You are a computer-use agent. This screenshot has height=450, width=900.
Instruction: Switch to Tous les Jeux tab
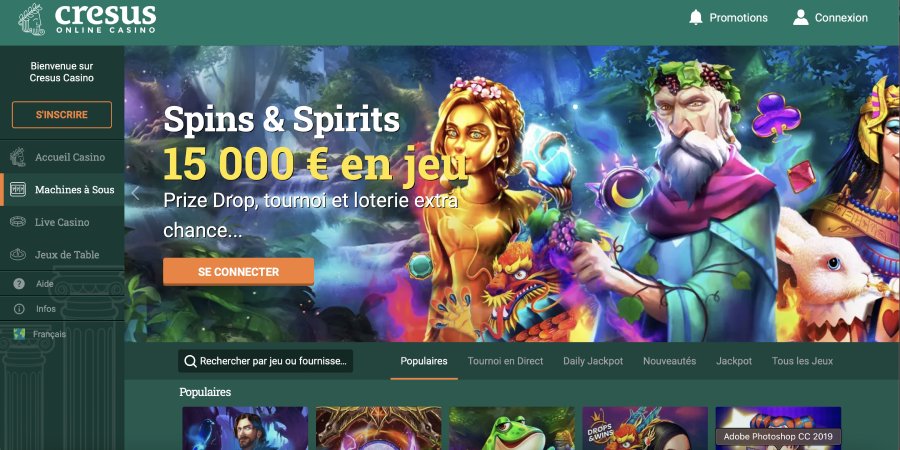(802, 361)
